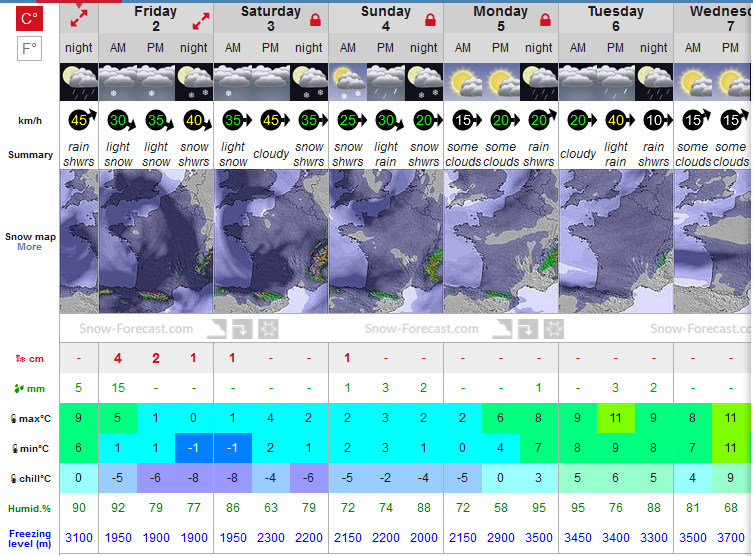Click the Thursday night freezing level 3100
Screen dimensions: 753x556
[x=79, y=538]
